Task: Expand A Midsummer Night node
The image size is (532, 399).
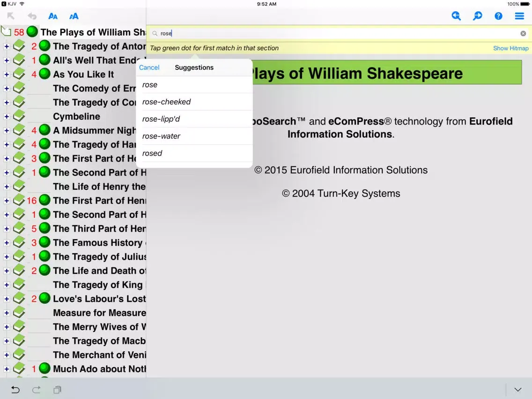Action: pos(7,130)
